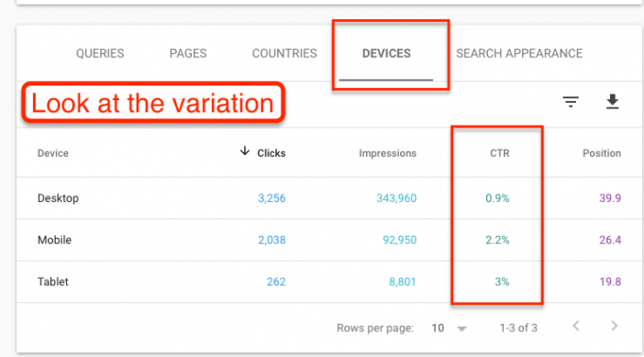
Task: Sort by the Impressions column header
Action: (x=387, y=153)
